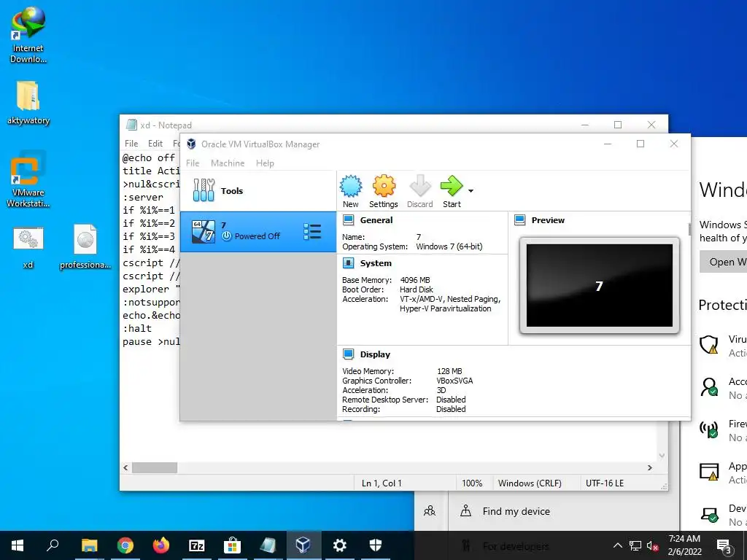Click the VM preview thumbnail
Screen dimensions: 747x560
(600, 285)
